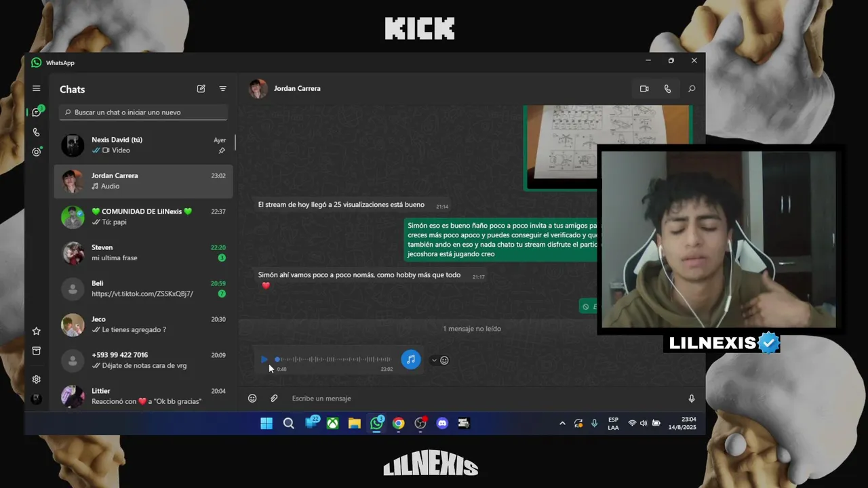Open Google Chrome from taskbar
The width and height of the screenshot is (868, 488).
(x=399, y=424)
